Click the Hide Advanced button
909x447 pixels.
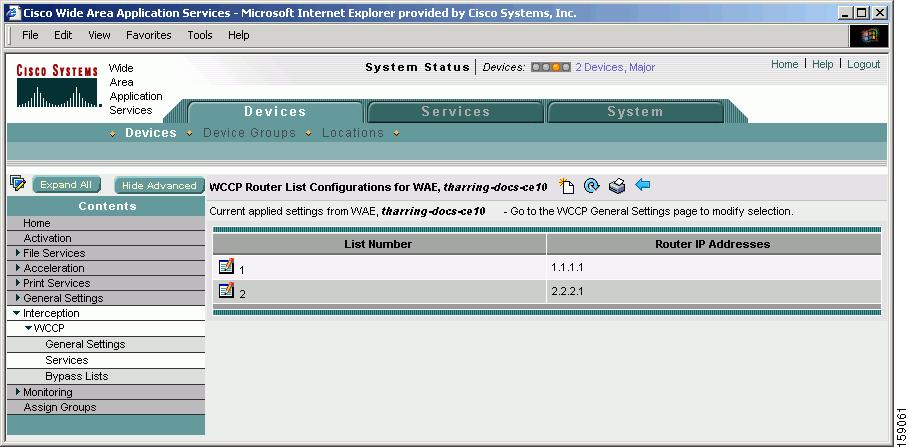(159, 186)
